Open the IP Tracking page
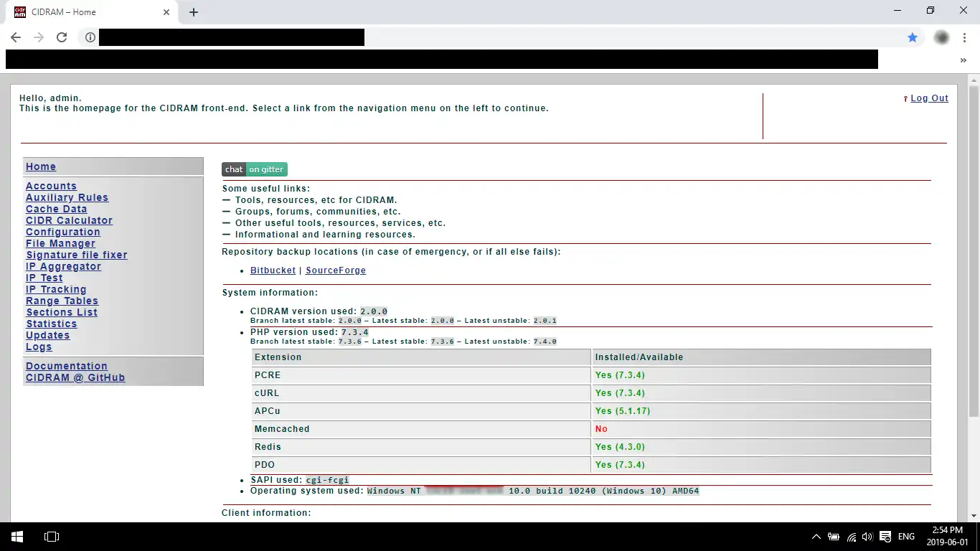 [56, 289]
